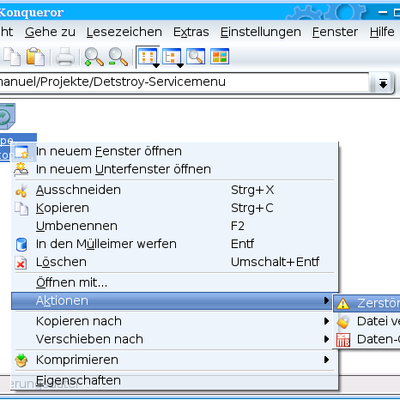Open the location bar history dropdown
The width and height of the screenshot is (400, 400).
tap(383, 83)
